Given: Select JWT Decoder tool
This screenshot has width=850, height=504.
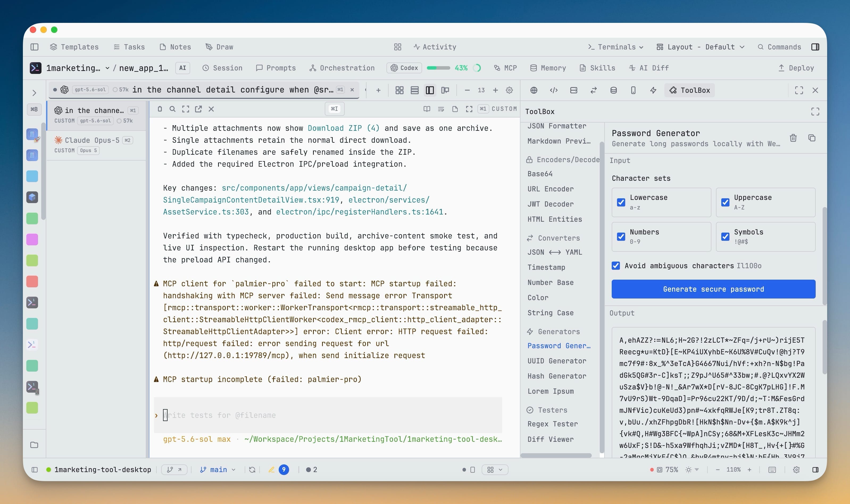Looking at the screenshot, I should (x=550, y=204).
